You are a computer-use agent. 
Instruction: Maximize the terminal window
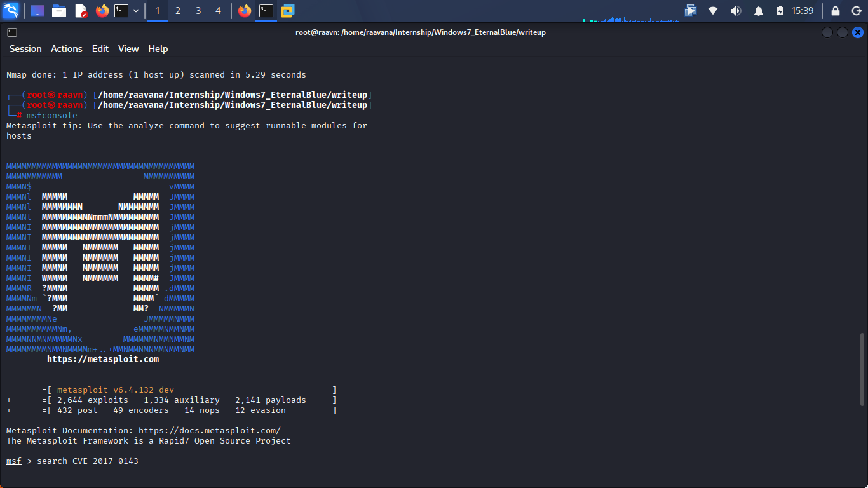click(843, 32)
